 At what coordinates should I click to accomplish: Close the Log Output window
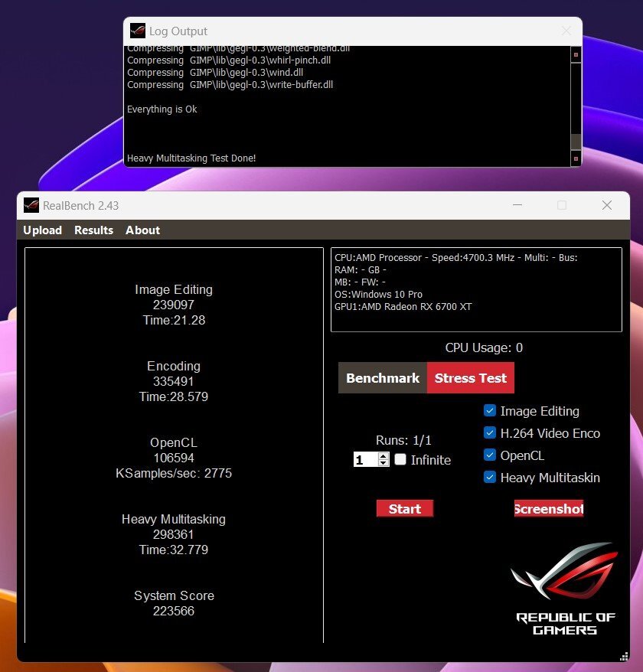coord(566,31)
